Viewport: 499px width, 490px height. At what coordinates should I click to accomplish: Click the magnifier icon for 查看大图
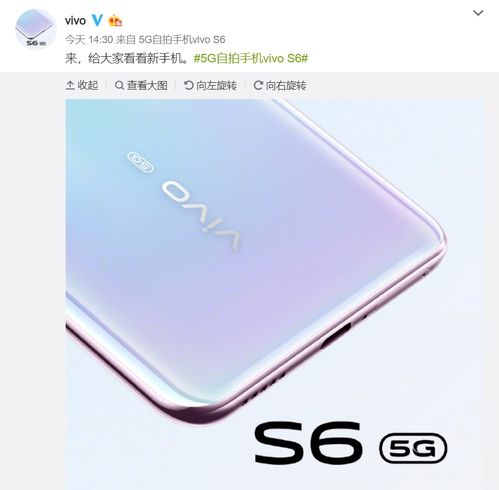pyautogui.click(x=119, y=85)
